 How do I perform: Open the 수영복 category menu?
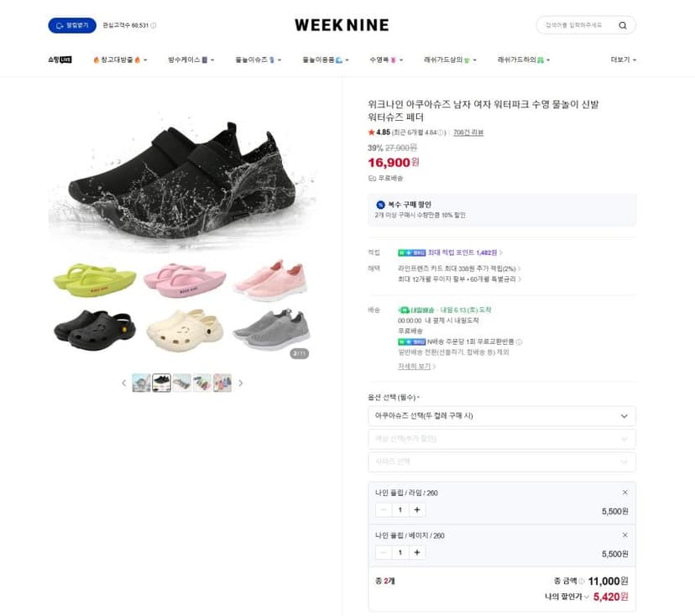tap(386, 60)
